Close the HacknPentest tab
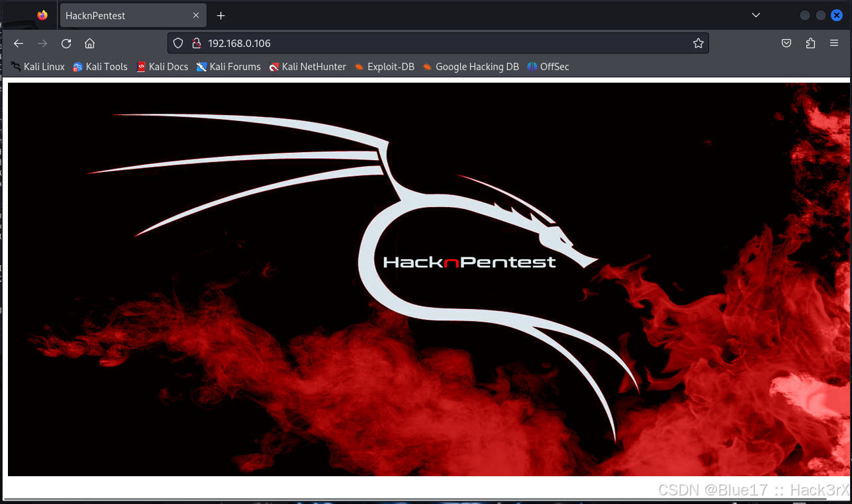 click(195, 15)
